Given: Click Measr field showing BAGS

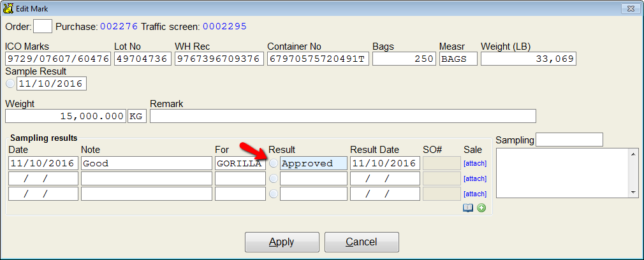Looking at the screenshot, I should coord(458,59).
